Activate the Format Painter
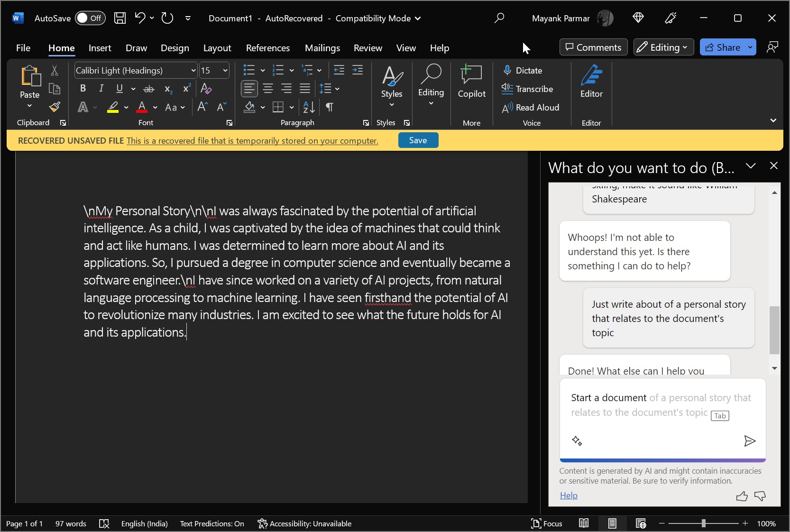 tap(54, 107)
